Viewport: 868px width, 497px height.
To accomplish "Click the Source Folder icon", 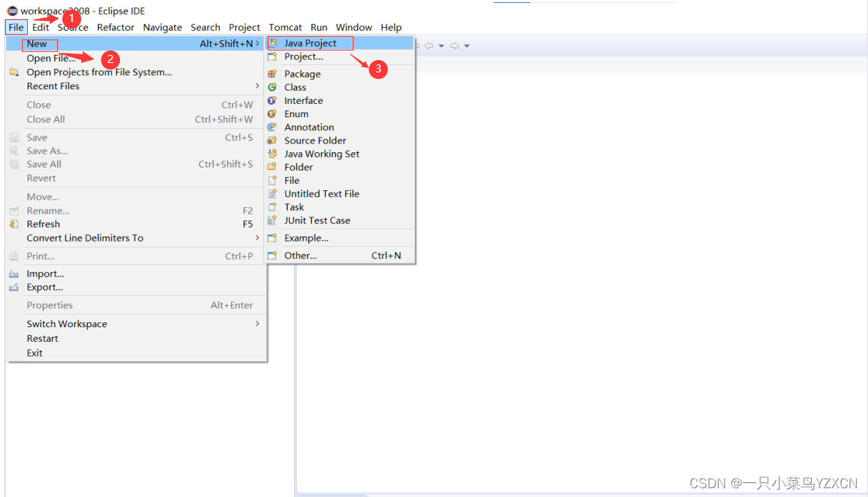I will point(272,140).
